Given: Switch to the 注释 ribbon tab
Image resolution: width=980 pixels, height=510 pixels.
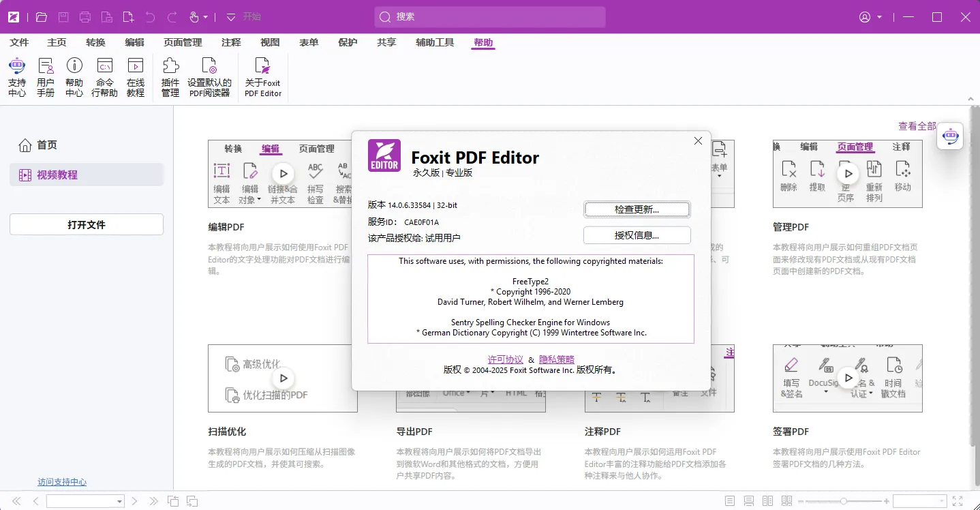Looking at the screenshot, I should tap(231, 42).
